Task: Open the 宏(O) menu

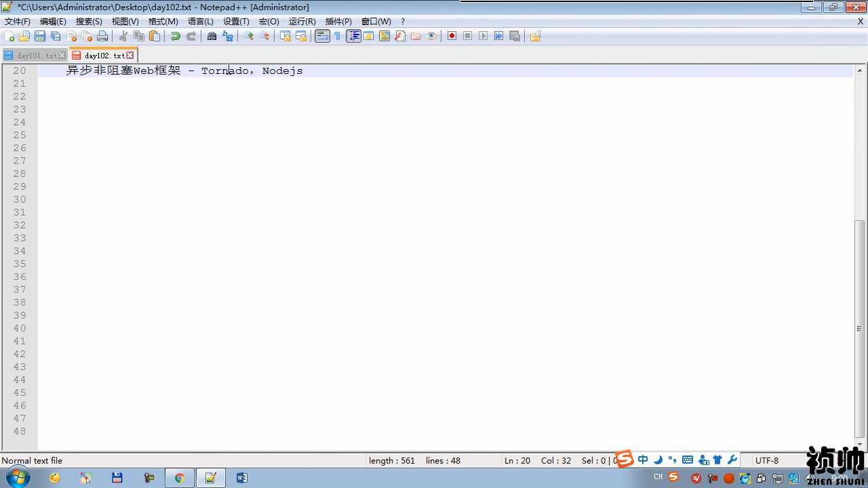Action: point(269,22)
